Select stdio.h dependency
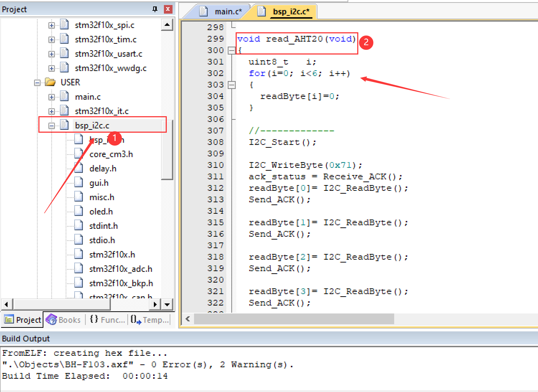 (102, 240)
